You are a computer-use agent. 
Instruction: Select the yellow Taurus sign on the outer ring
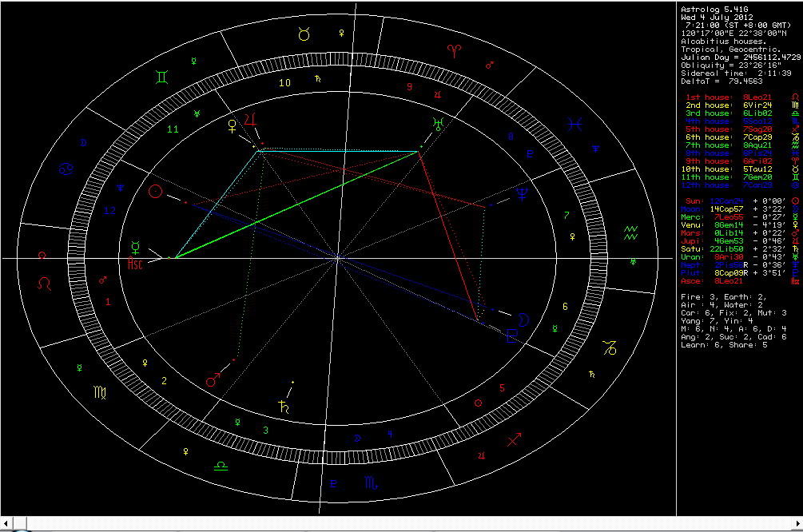point(304,34)
